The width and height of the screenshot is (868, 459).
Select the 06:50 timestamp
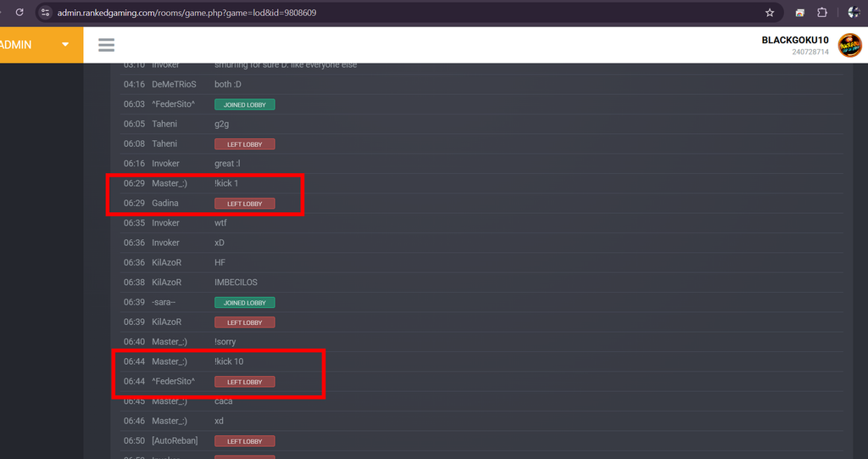(x=134, y=440)
